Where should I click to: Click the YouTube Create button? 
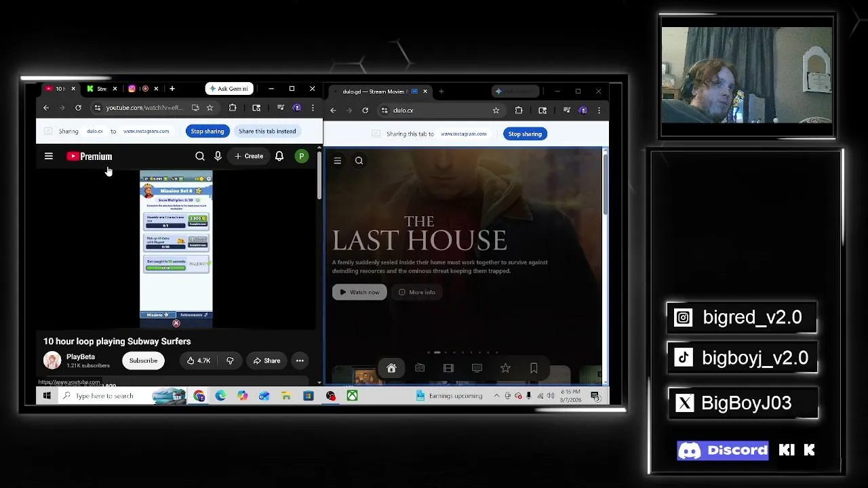pos(249,157)
